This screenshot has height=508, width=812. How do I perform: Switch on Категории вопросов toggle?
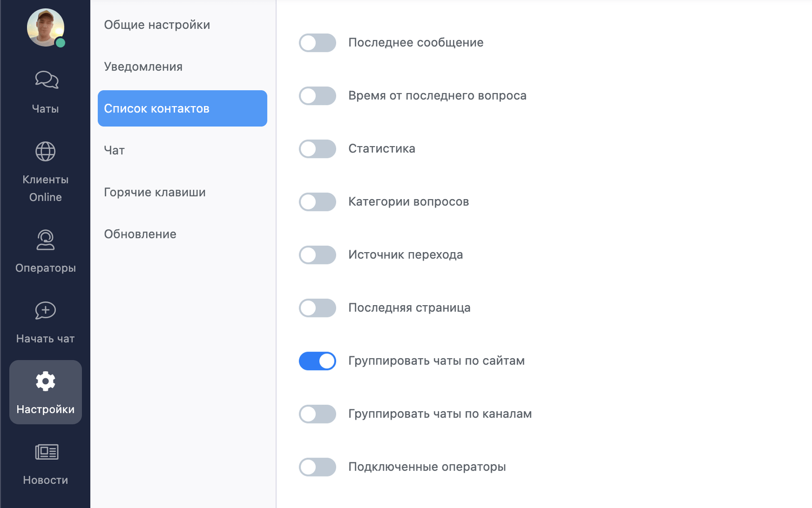(318, 202)
